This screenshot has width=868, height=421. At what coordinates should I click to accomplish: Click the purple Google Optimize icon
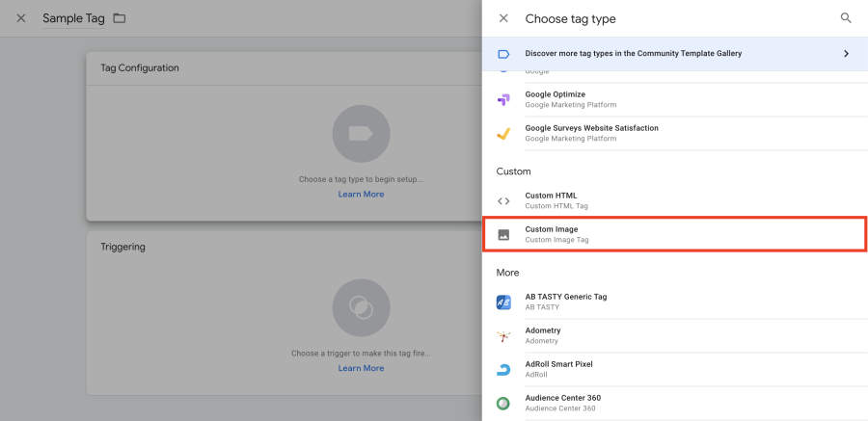point(503,100)
